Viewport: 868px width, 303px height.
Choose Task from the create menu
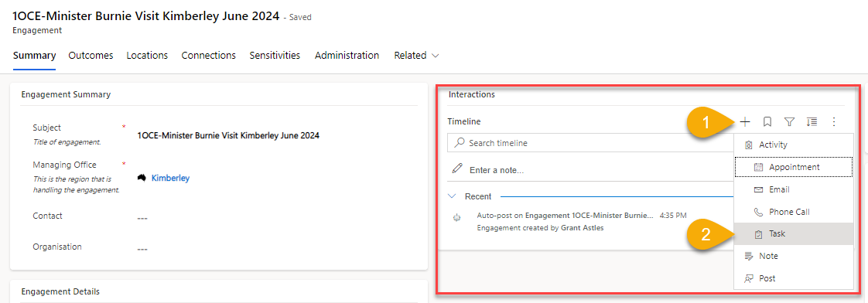793,234
